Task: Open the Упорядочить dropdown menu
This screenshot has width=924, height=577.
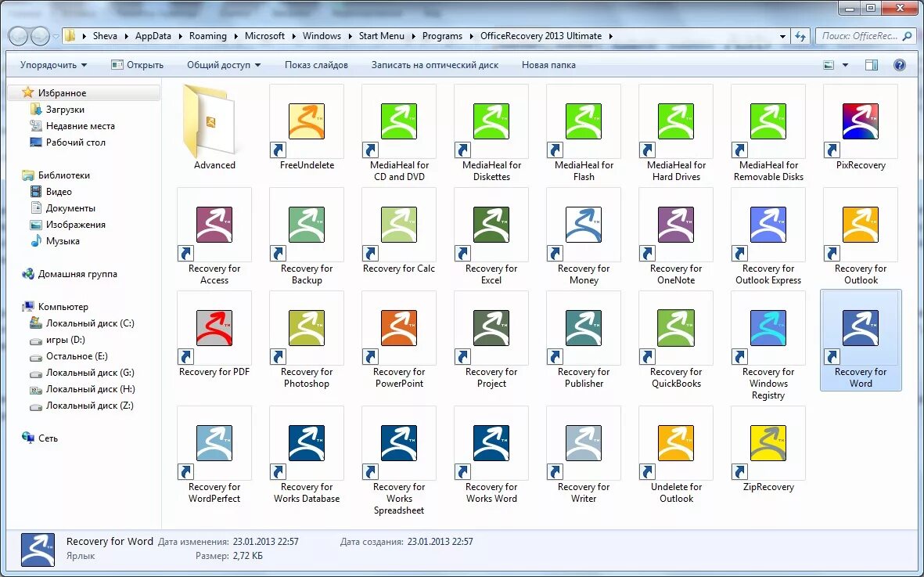Action: [x=54, y=65]
